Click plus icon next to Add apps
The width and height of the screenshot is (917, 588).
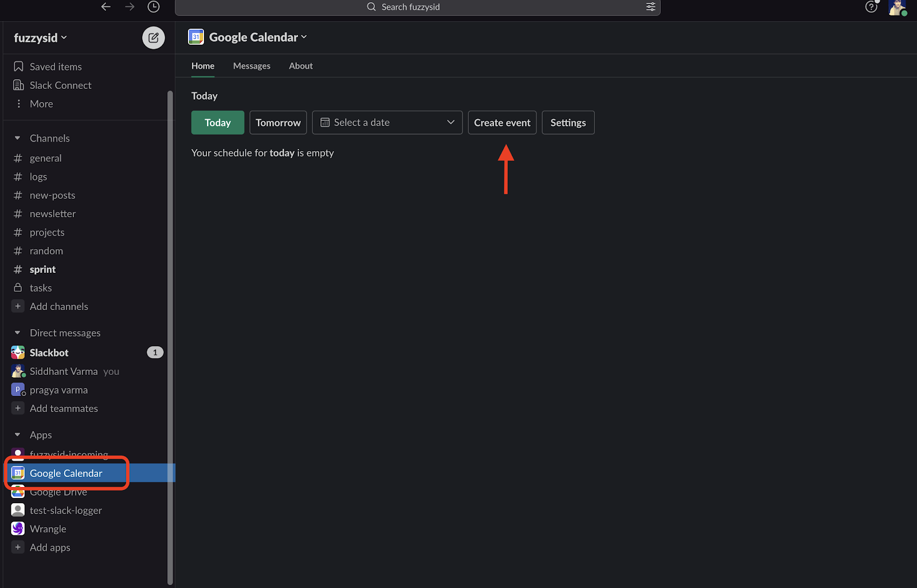pyautogui.click(x=18, y=547)
